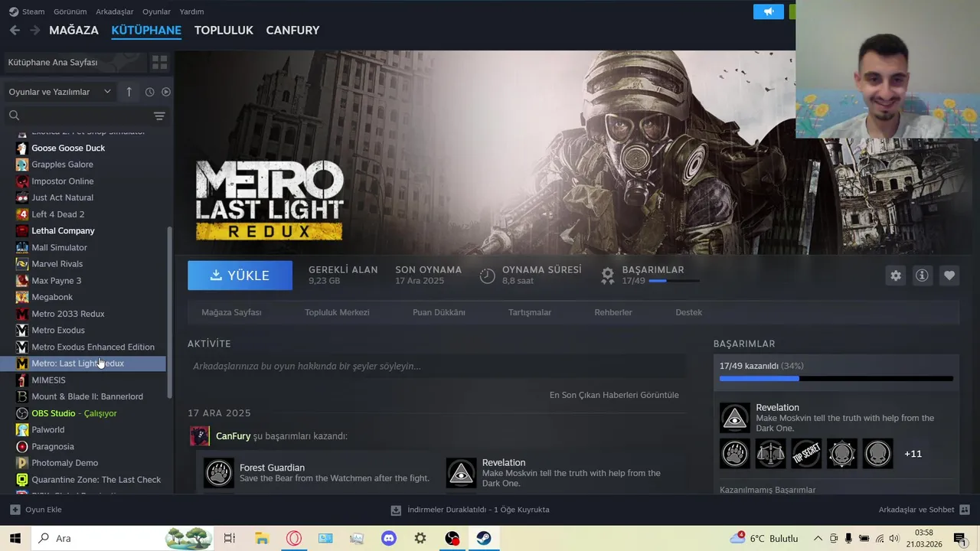Screen dimensions: 980x551
Task: Click the bear paw achievement badge
Action: (735, 453)
